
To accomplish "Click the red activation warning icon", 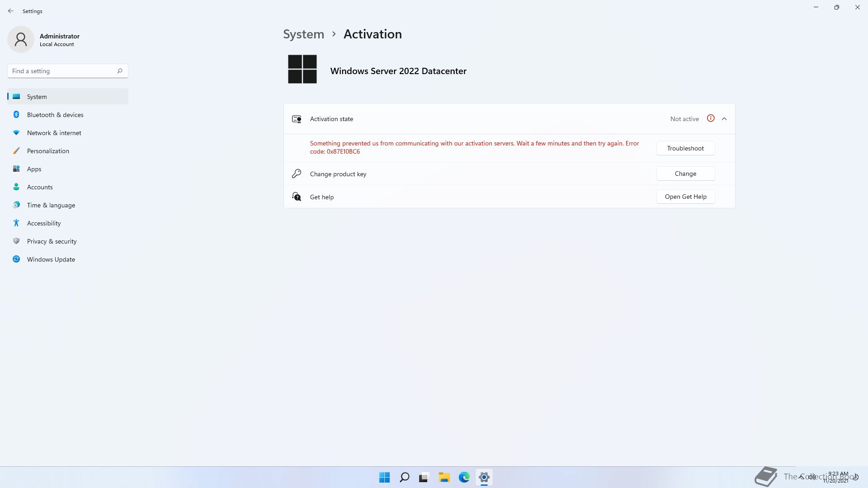I will (711, 118).
